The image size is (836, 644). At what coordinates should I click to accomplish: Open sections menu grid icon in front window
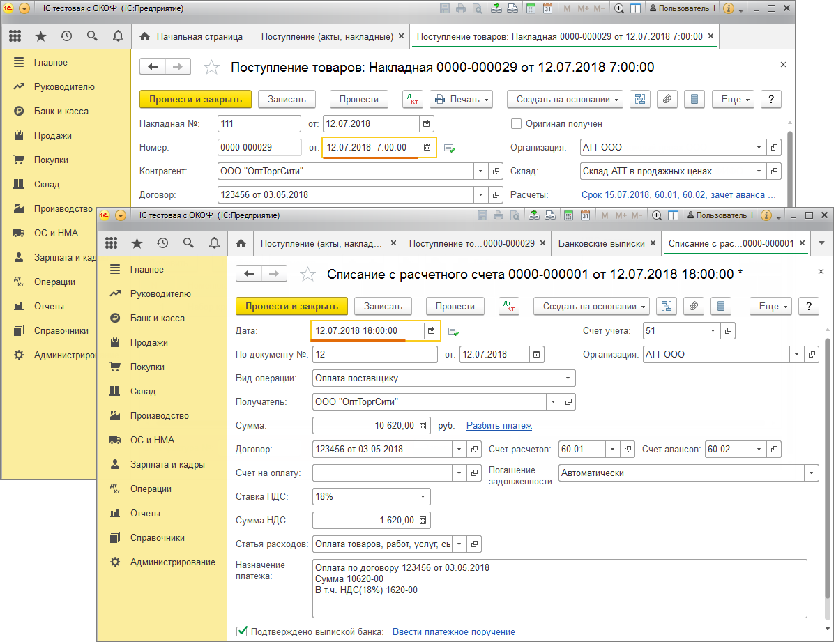point(111,243)
